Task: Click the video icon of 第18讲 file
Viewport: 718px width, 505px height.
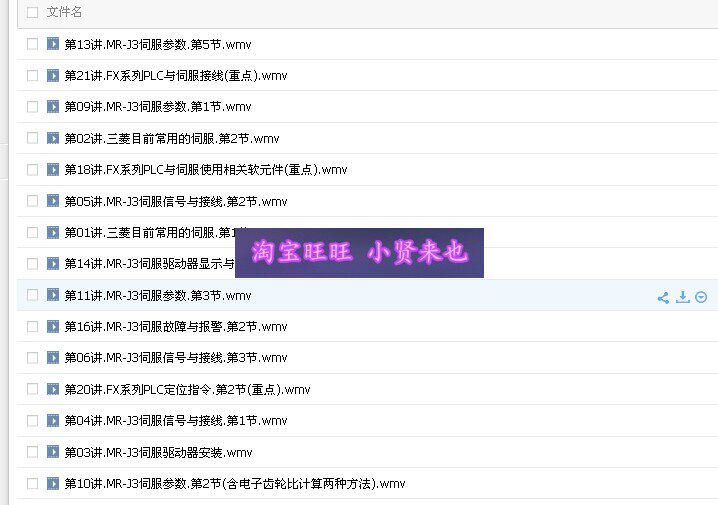Action: (53, 169)
